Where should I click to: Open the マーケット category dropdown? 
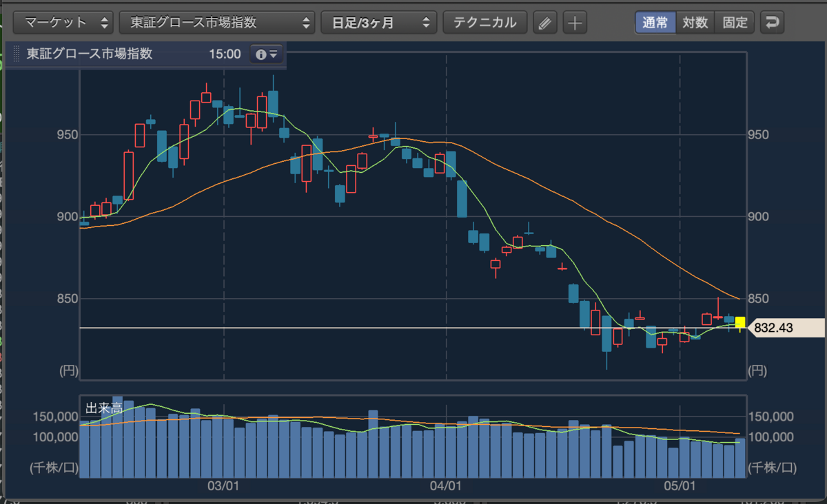[63, 22]
